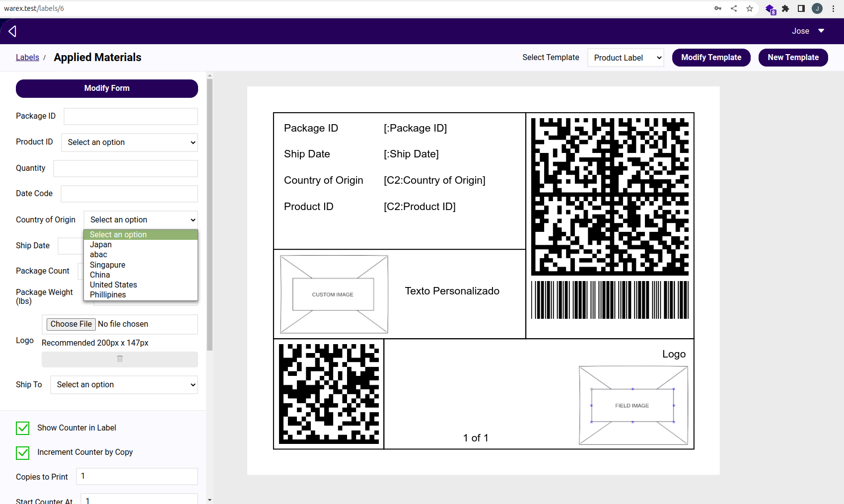
Task: Toggle Show Counter in Label checkbox
Action: click(x=23, y=428)
